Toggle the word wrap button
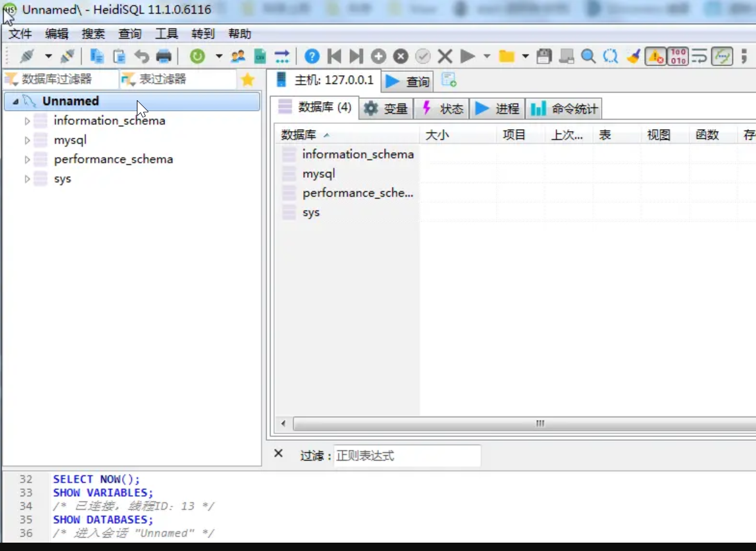This screenshot has width=756, height=551. tap(699, 57)
